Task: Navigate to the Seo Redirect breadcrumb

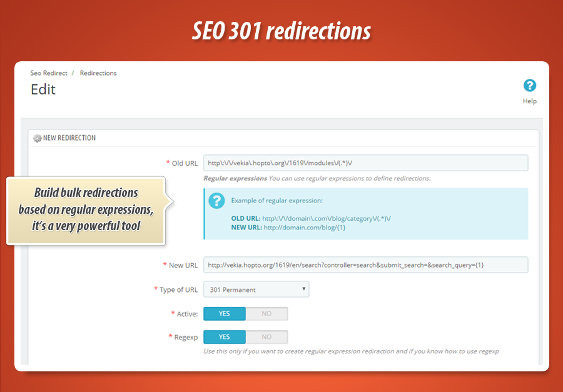Action: 48,73
